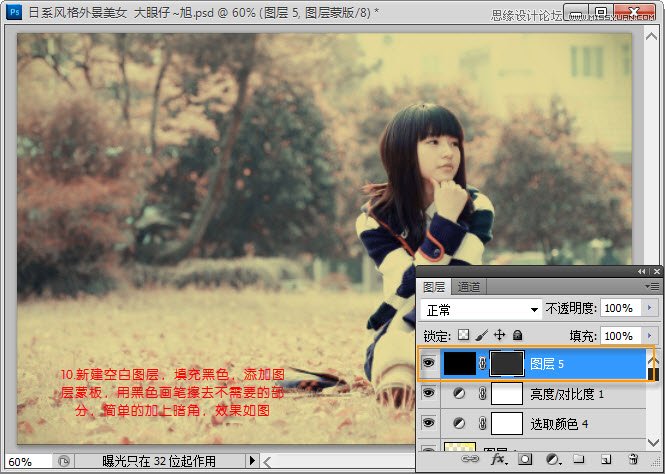Open the status bar info arrow menu
This screenshot has width=665, height=474.
coord(252,460)
